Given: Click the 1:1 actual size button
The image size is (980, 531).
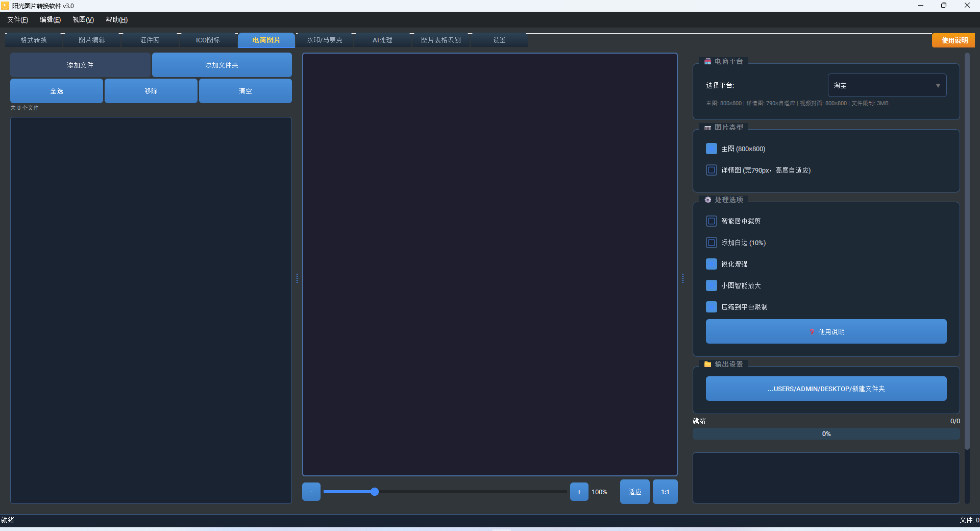Looking at the screenshot, I should point(665,492).
